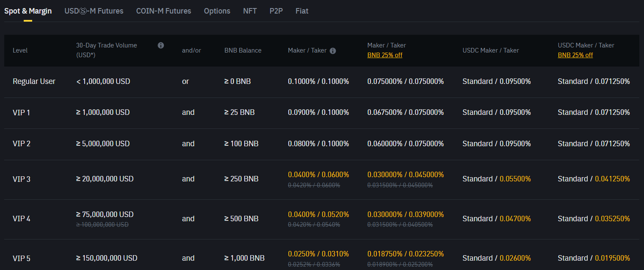The height and width of the screenshot is (270, 644).
Task: Click VIP 4's discounted 0.0400% maker fee
Action: click(301, 214)
